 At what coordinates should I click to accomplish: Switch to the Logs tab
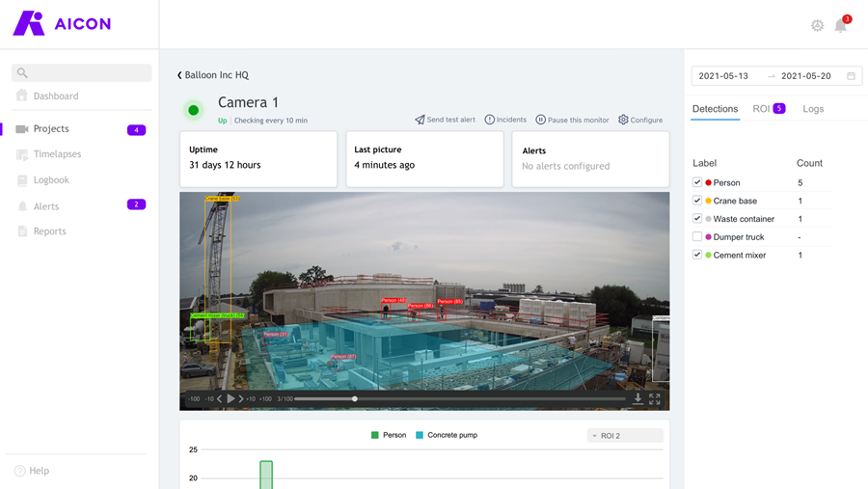(813, 109)
